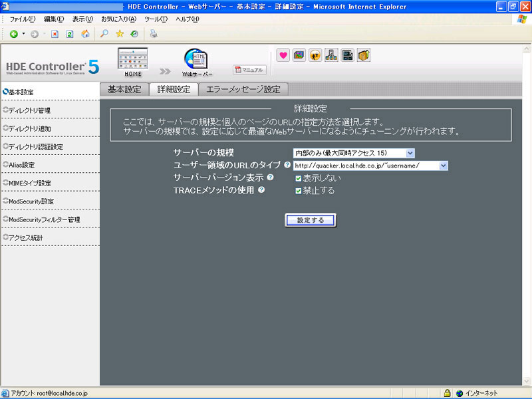Image resolution: width=532 pixels, height=399 pixels.
Task: Open the ファイル(F) menu
Action: click(23, 19)
